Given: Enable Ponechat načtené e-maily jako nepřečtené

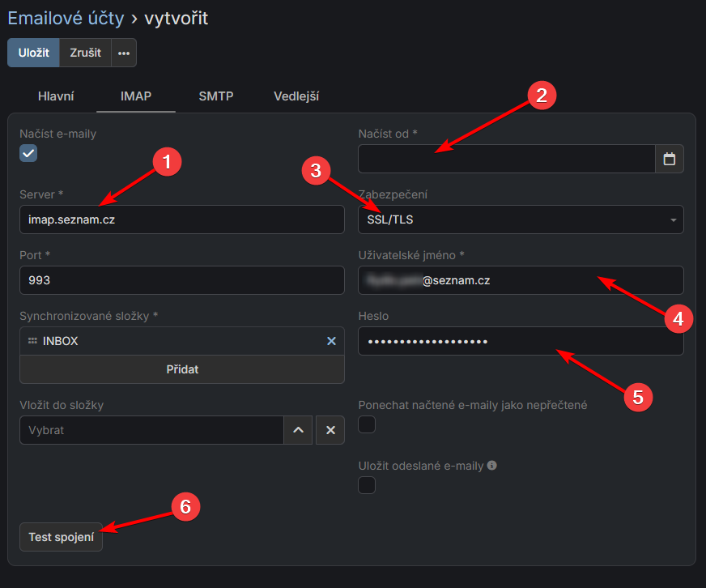Looking at the screenshot, I should [x=367, y=424].
